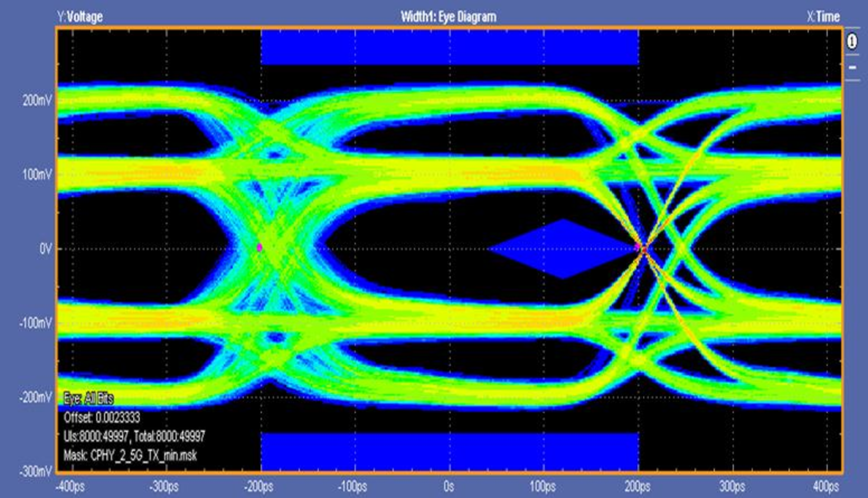Click the 200mV vertical axis tick label
868x498 pixels.
point(37,100)
